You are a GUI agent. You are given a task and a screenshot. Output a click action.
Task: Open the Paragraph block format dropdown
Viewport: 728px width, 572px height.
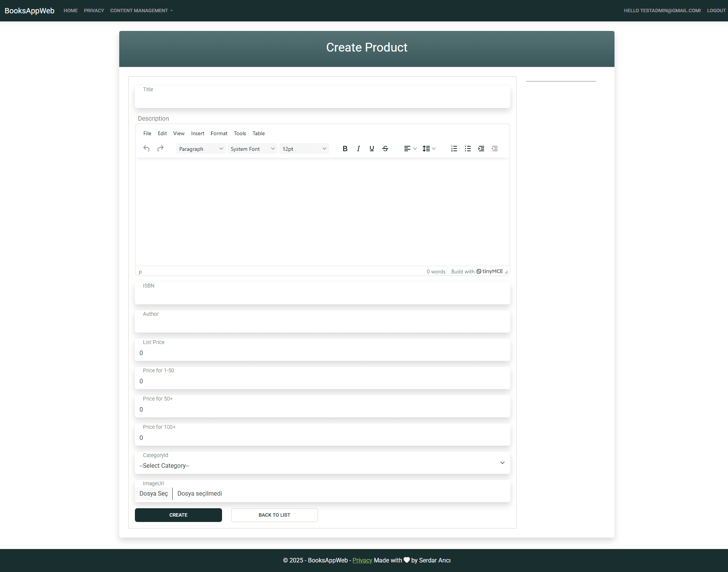[201, 149]
